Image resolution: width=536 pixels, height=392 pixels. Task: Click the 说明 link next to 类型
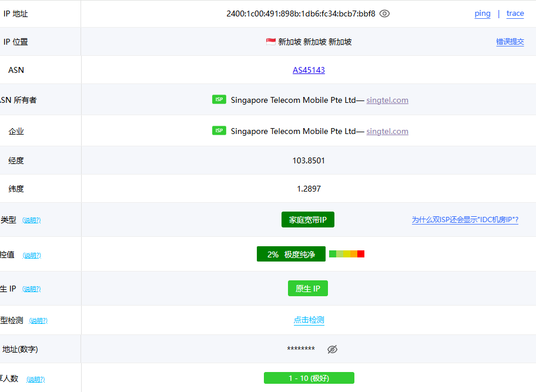(x=32, y=220)
